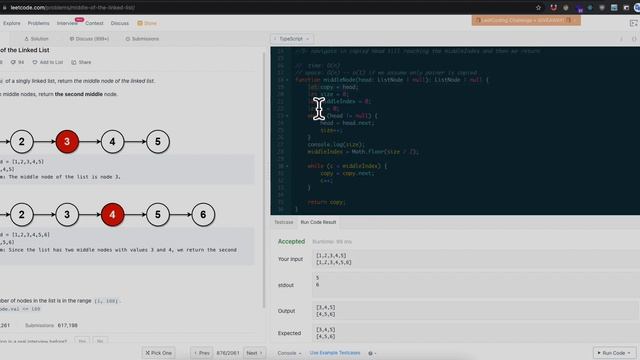Select the Testcase tab
Image resolution: width=640 pixels, height=360 pixels.
(284, 222)
